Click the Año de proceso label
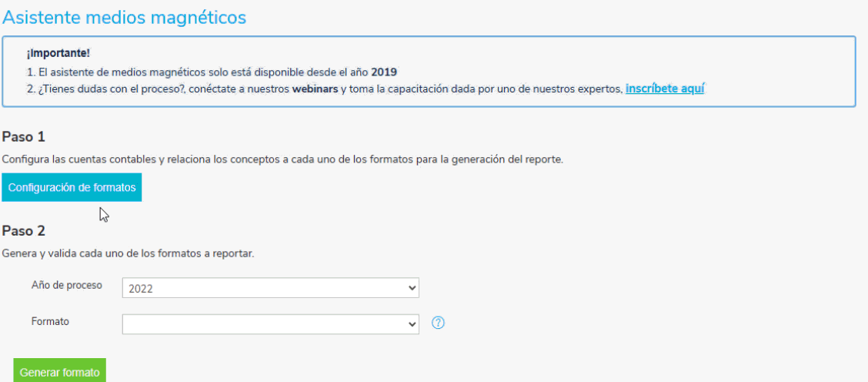 67,286
